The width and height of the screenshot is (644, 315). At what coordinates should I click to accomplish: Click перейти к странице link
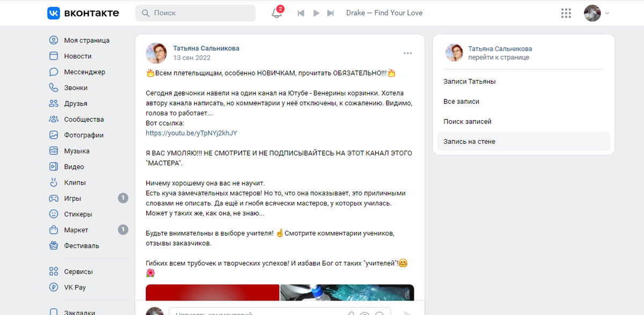[499, 57]
